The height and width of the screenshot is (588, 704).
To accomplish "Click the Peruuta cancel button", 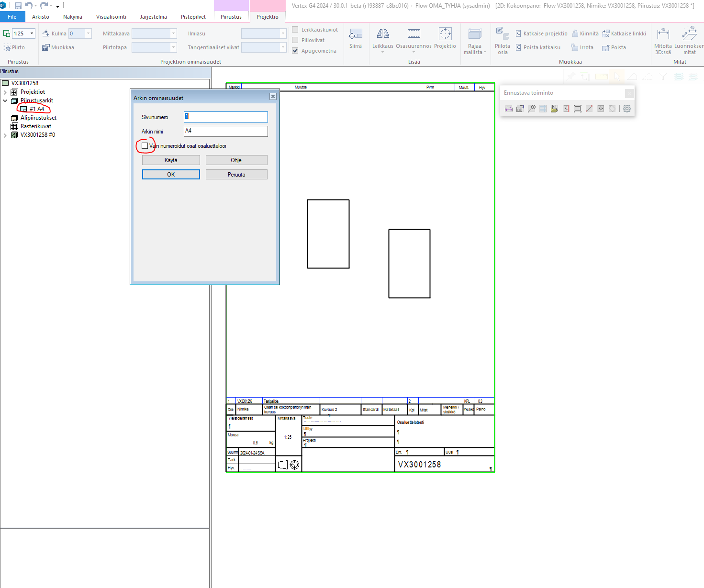I will click(x=236, y=175).
